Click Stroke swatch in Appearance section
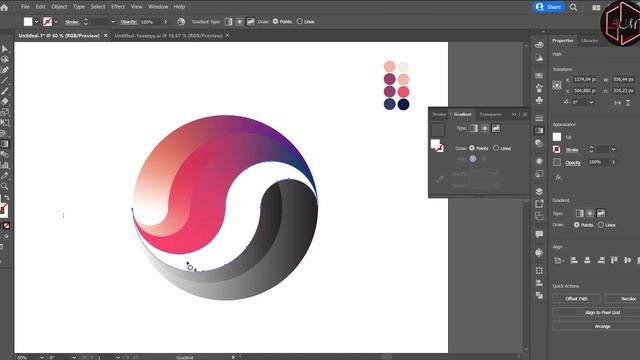The width and height of the screenshot is (640, 360). 557,149
